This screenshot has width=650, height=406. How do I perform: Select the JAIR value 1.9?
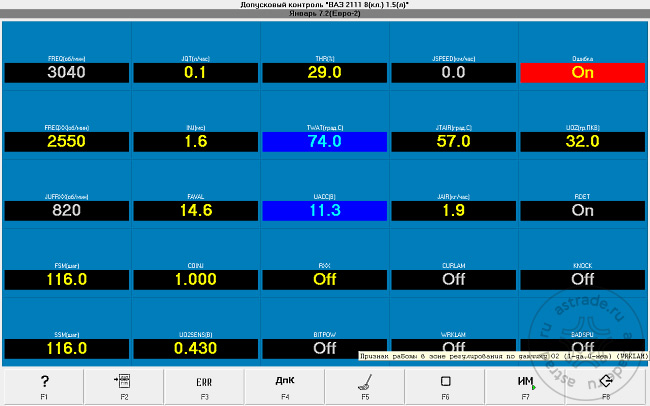pyautogui.click(x=454, y=211)
